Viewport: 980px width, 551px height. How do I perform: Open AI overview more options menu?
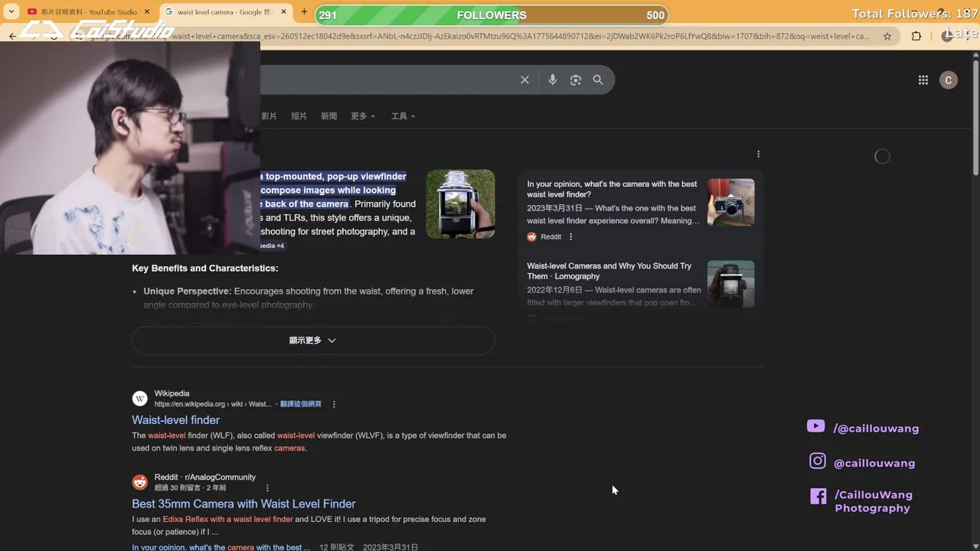point(758,154)
